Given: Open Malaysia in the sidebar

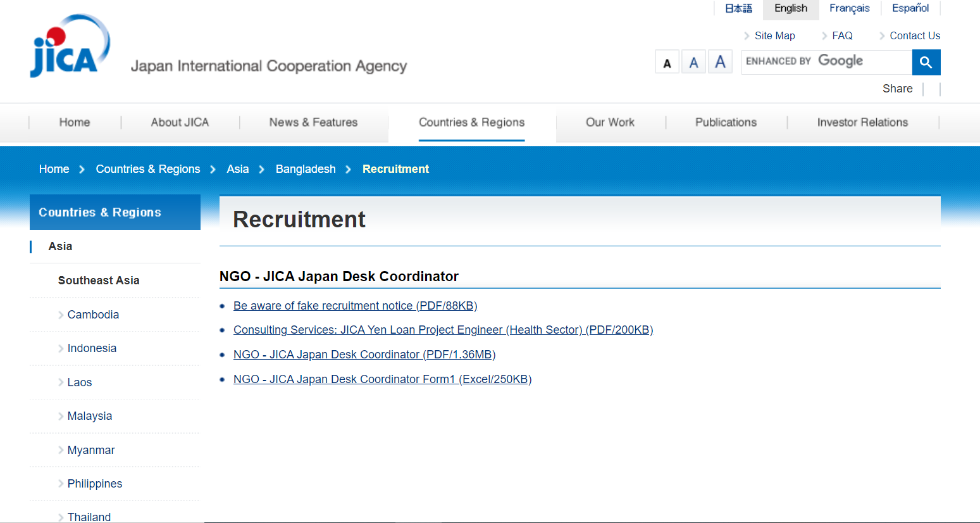Looking at the screenshot, I should (x=90, y=416).
